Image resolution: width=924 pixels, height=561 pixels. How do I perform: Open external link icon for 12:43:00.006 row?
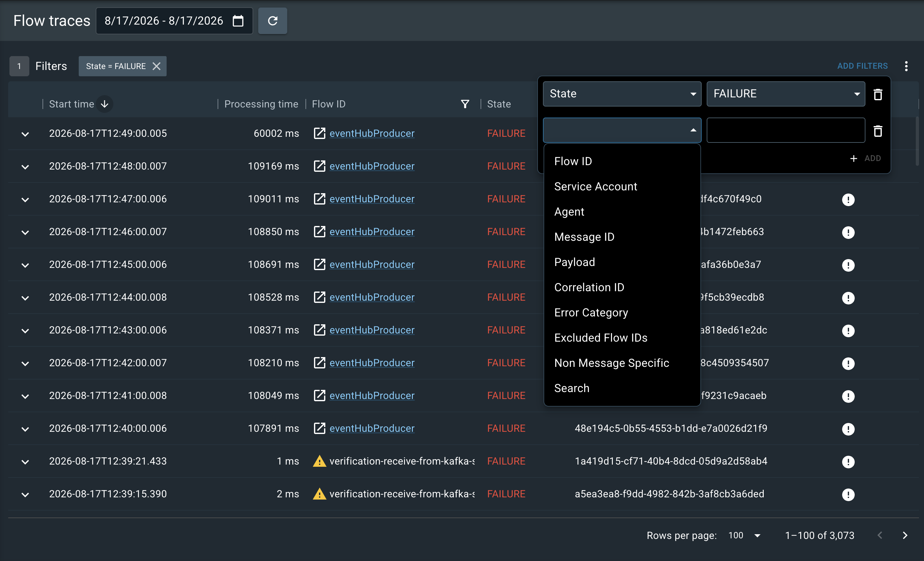[320, 330]
